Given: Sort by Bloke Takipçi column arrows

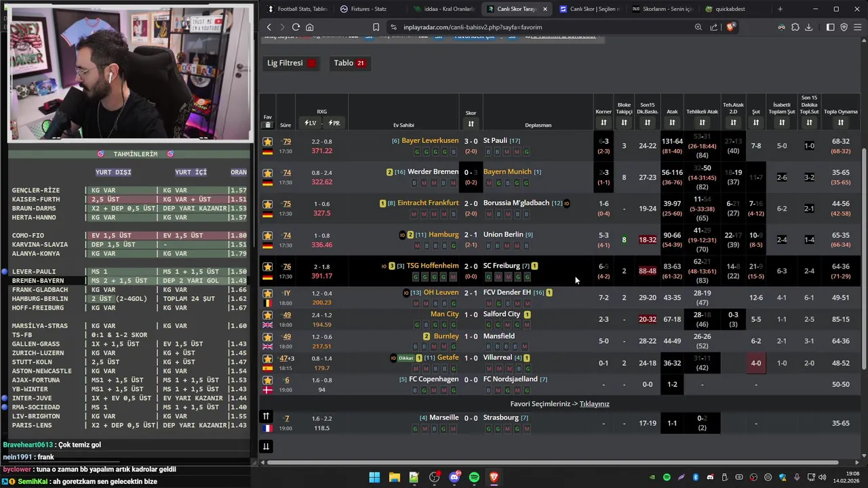Looking at the screenshot, I should point(624,123).
